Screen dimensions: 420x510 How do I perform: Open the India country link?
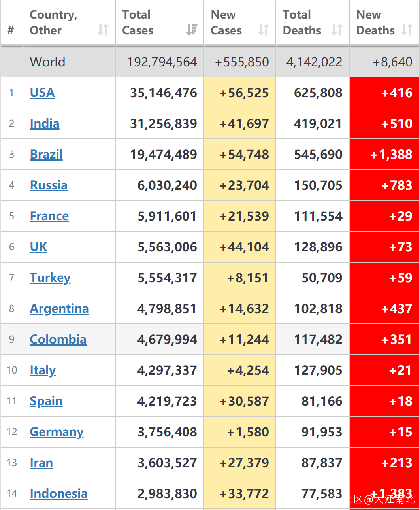(x=45, y=123)
